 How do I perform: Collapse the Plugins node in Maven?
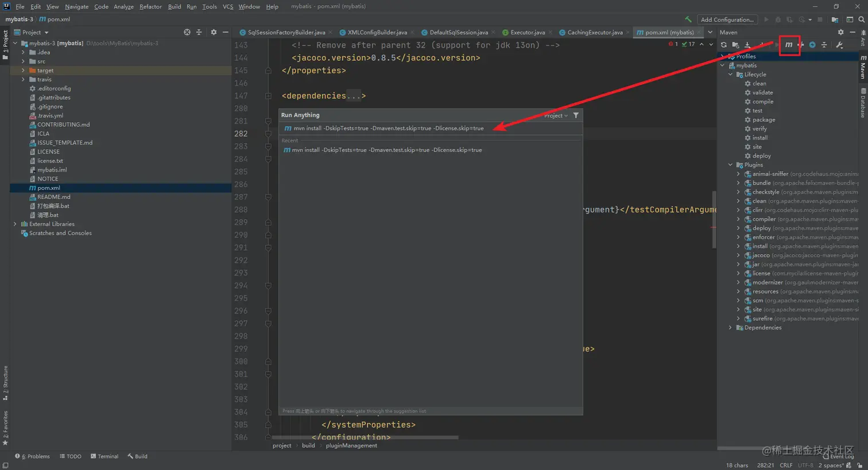point(731,165)
